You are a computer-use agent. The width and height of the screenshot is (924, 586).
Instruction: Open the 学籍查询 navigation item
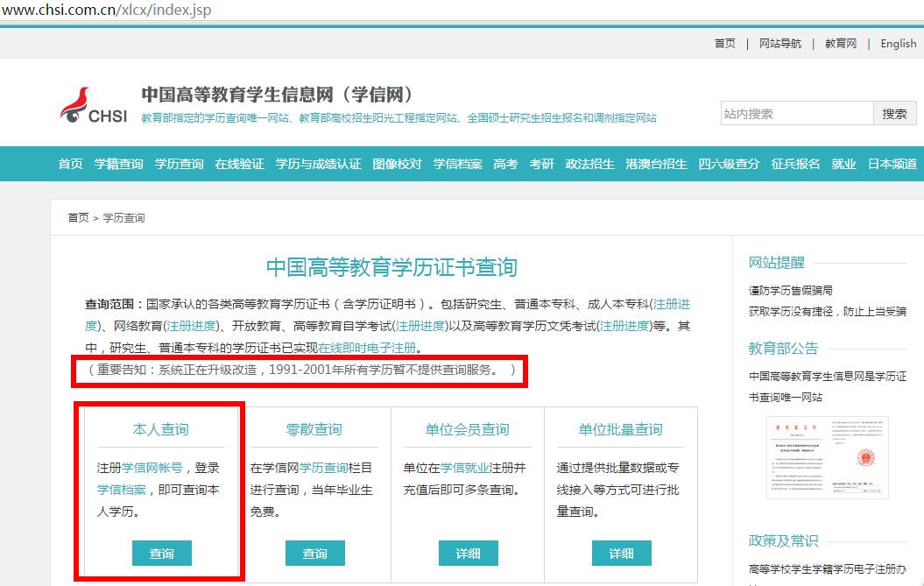pos(119,164)
